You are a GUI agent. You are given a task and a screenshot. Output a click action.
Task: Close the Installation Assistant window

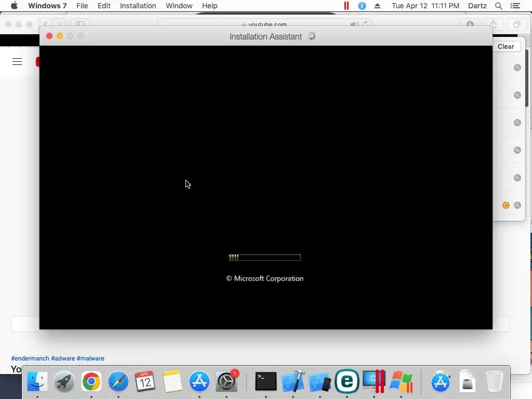[x=49, y=36]
